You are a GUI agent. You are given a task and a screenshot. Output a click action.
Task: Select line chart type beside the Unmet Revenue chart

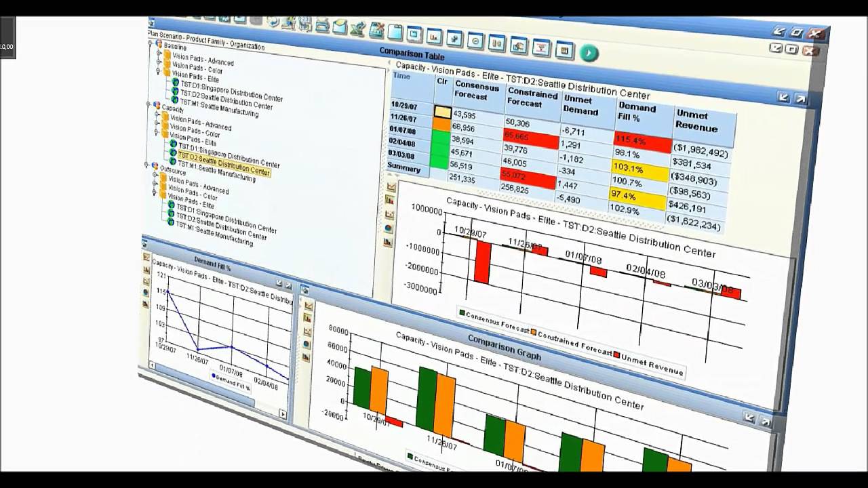[x=391, y=187]
